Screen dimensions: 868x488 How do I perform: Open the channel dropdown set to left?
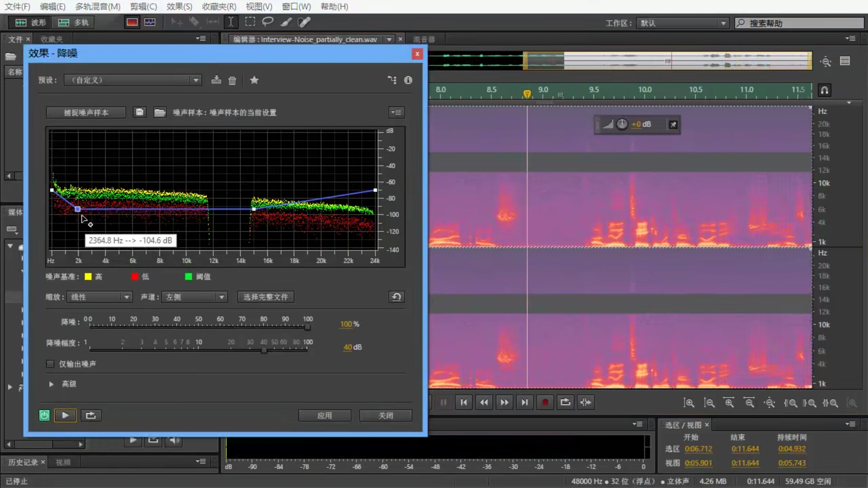194,297
